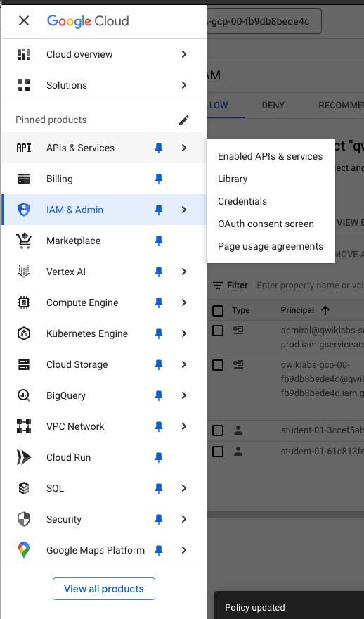
Task: Check the box for student-01-61c813fe
Action: [218, 452]
